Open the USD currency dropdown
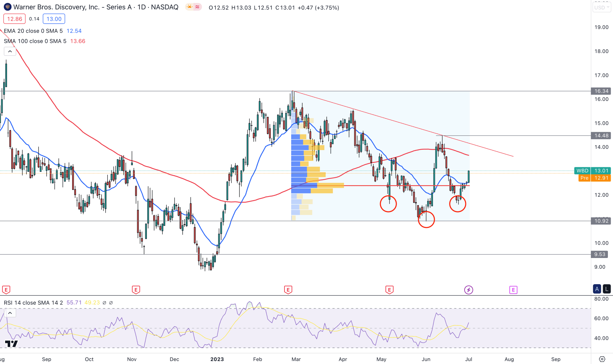 (x=602, y=7)
